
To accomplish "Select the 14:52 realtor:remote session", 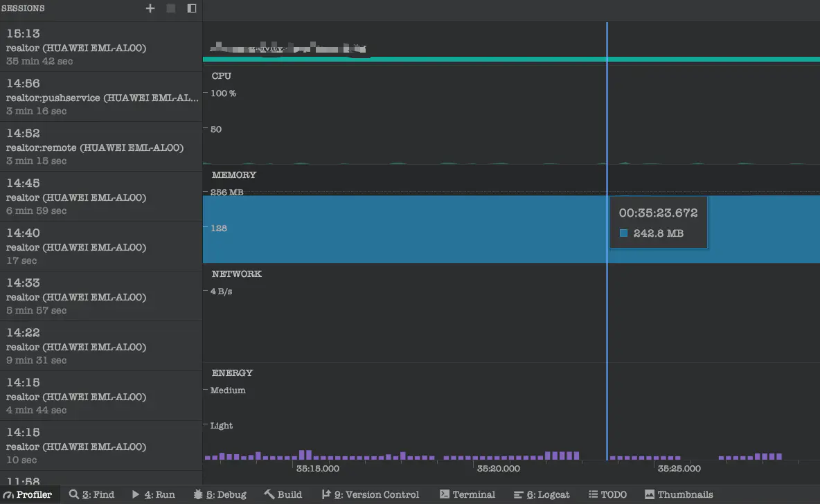I will pyautogui.click(x=101, y=146).
